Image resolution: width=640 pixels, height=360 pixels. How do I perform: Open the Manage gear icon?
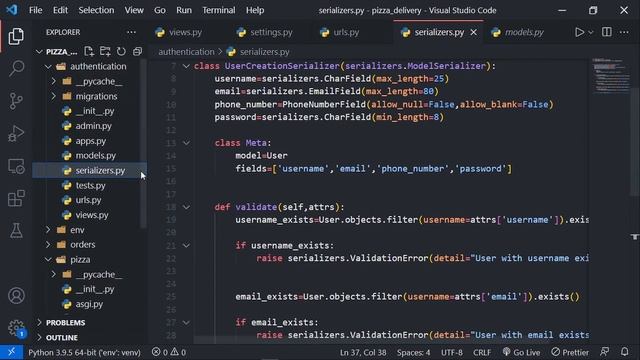tap(16, 327)
